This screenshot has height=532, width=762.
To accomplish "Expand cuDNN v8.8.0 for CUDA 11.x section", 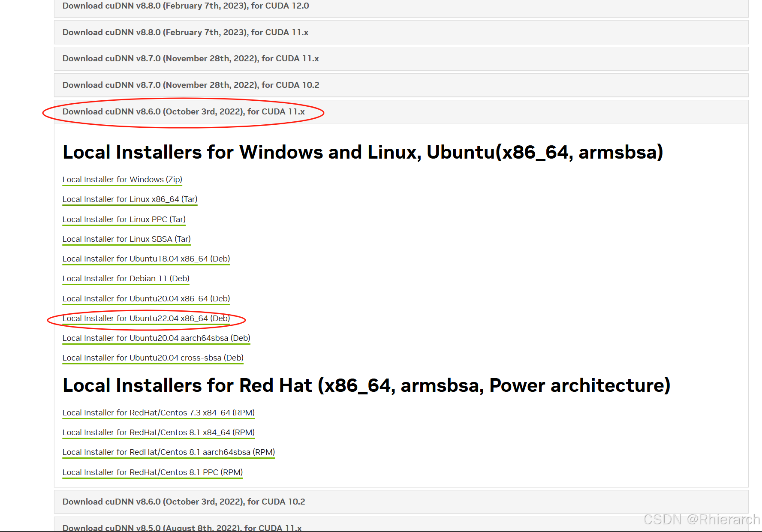I will click(401, 32).
